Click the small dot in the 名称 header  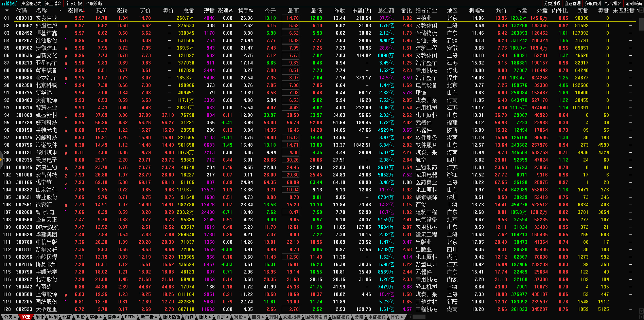coord(60,11)
